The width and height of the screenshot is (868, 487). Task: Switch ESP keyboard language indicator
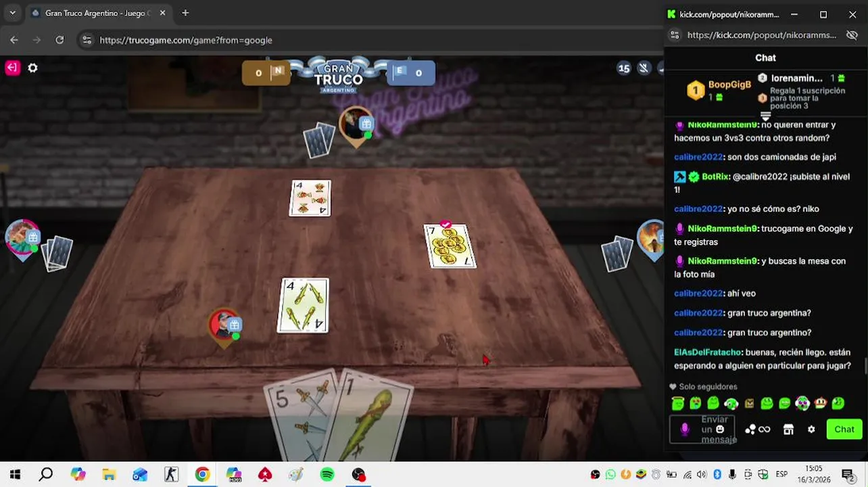point(781,474)
